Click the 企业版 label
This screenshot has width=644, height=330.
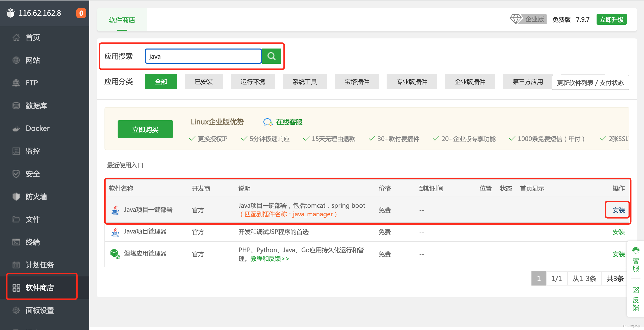[x=534, y=19]
